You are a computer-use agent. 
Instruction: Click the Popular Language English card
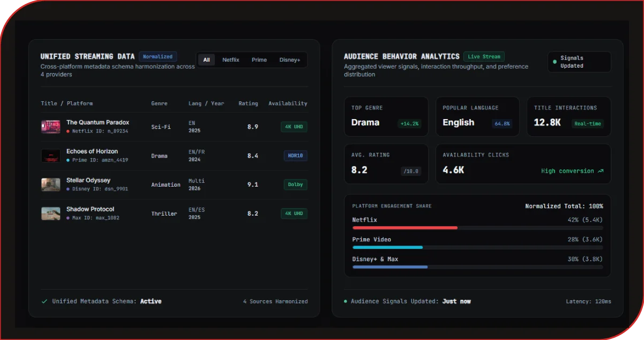coord(477,116)
